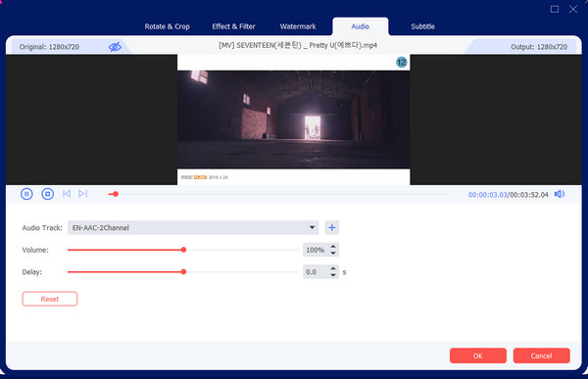Skip to next frame icon
The height and width of the screenshot is (379, 588).
click(83, 194)
